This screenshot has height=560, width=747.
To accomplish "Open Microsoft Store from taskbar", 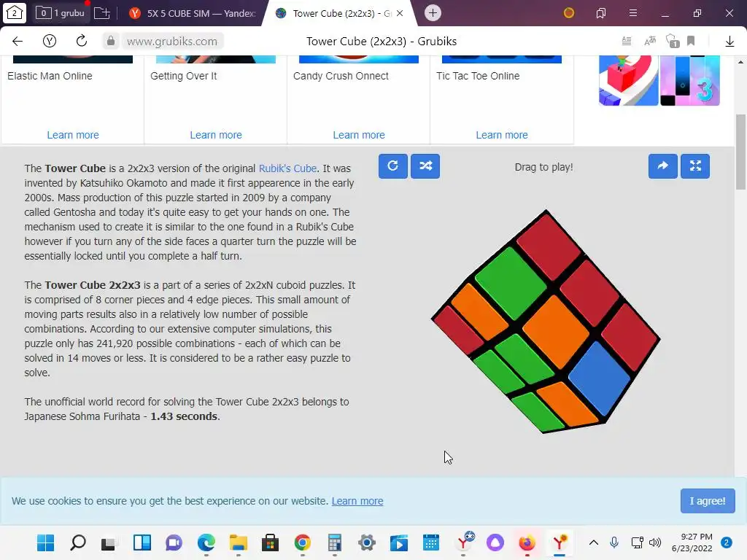I will 270,542.
